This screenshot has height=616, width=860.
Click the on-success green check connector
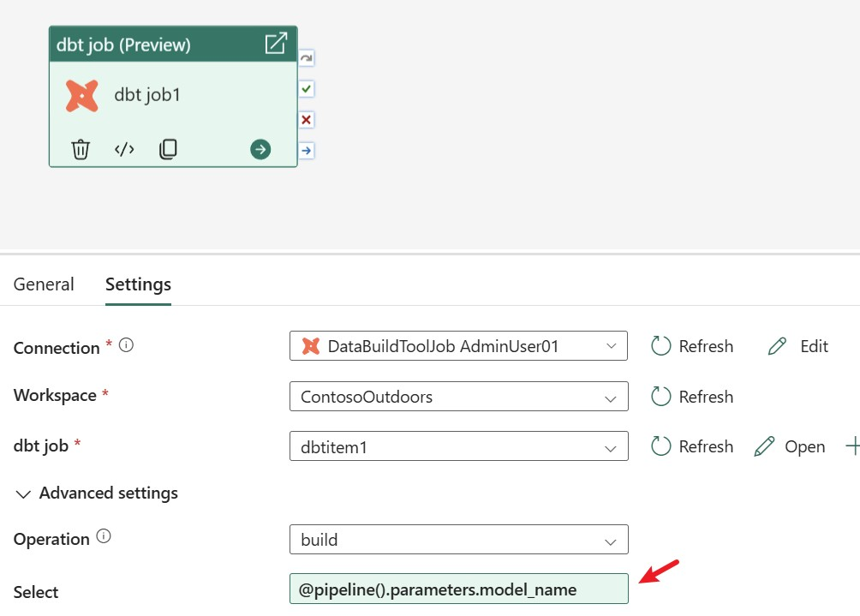pyautogui.click(x=307, y=89)
